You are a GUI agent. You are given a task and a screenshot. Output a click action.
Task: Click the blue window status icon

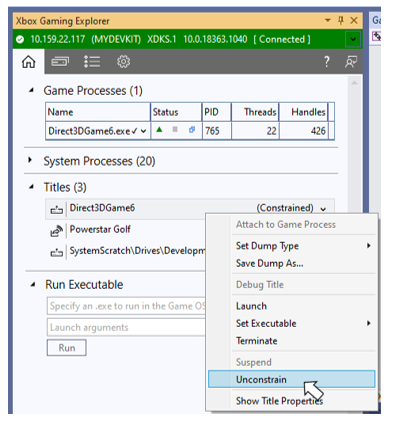coord(192,130)
